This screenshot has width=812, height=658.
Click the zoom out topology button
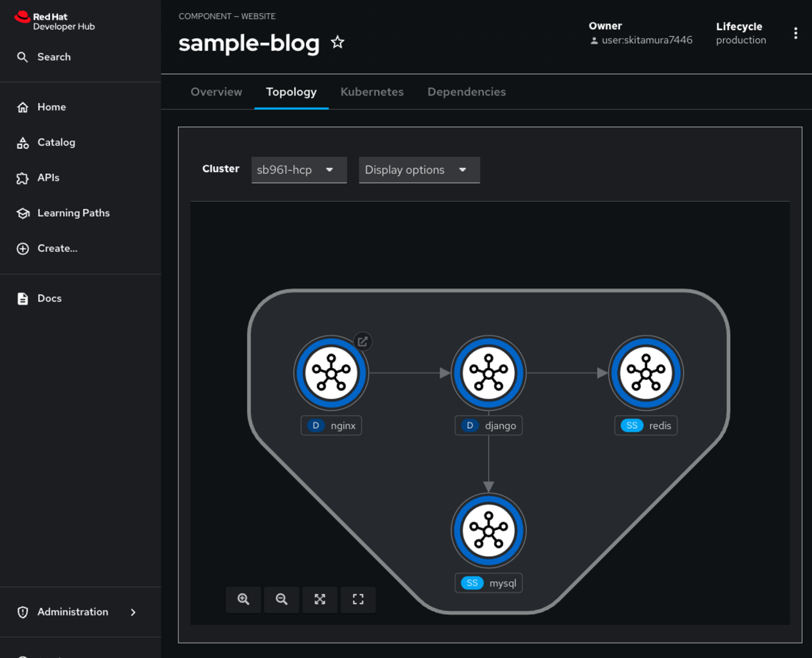coord(282,599)
